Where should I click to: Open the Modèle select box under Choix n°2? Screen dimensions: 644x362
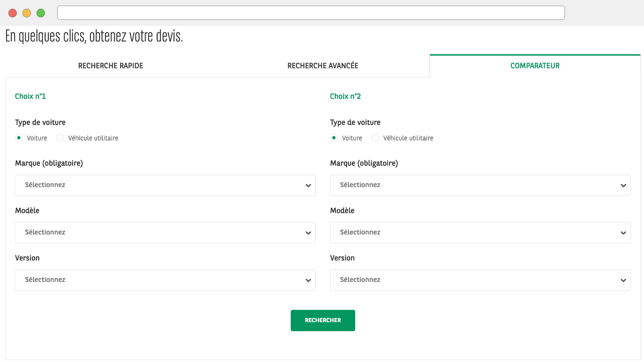pyautogui.click(x=480, y=233)
